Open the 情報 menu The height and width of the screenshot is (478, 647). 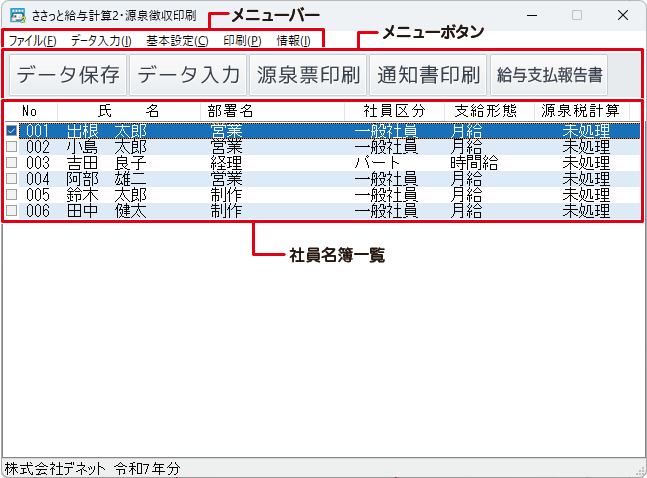point(293,41)
